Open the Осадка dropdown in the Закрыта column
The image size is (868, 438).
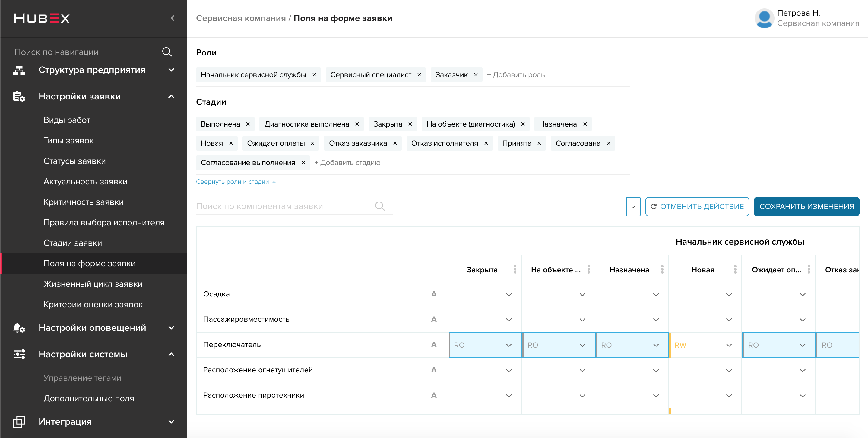click(486, 295)
